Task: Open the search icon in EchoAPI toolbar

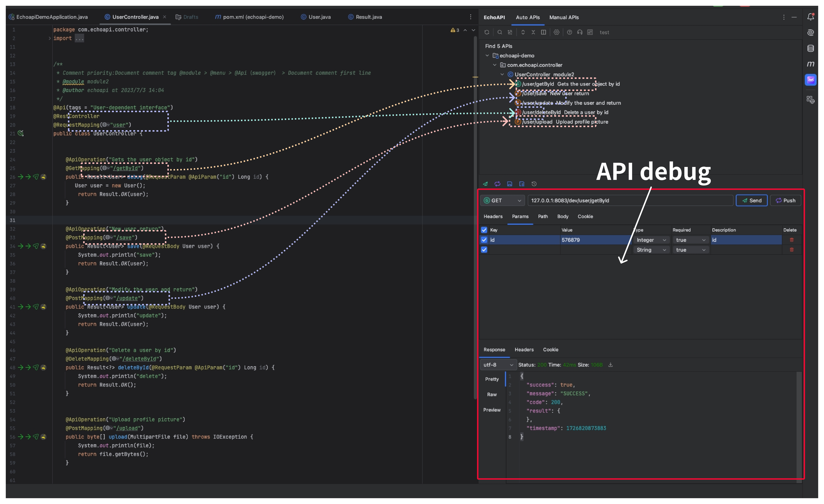Action: point(500,32)
